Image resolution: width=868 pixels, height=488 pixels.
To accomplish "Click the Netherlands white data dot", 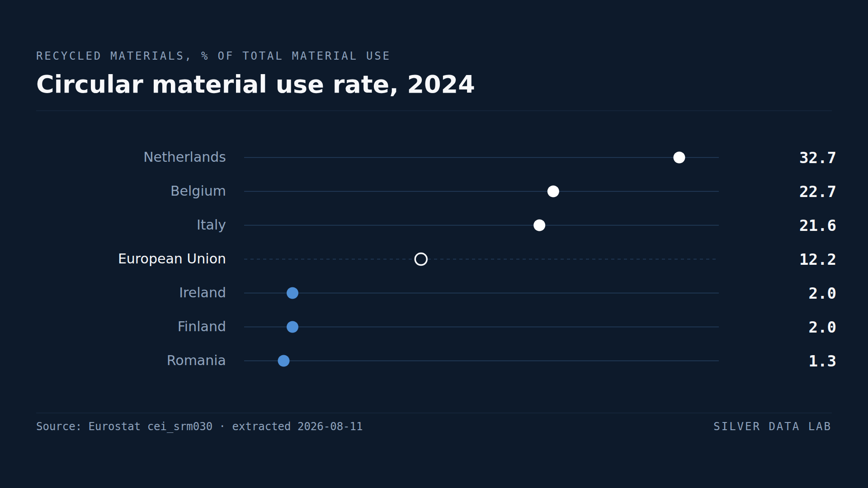I will [x=679, y=157].
